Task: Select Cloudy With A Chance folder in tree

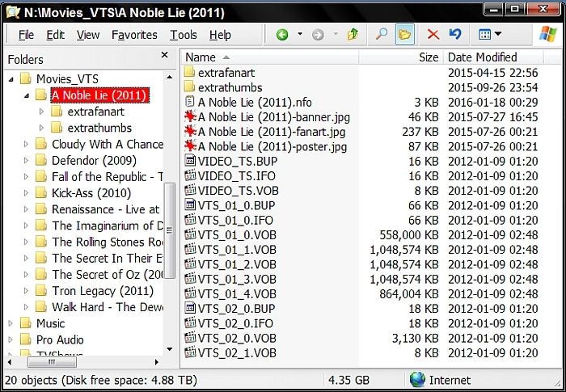Action: [108, 145]
